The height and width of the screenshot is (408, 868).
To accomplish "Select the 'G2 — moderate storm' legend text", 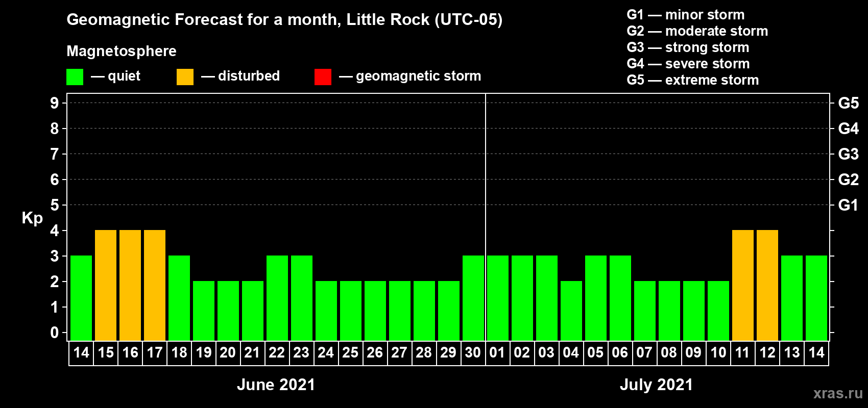I will 697,31.
